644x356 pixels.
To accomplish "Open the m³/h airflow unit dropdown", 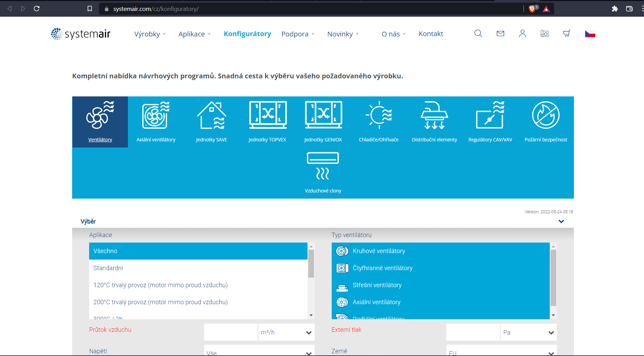I will pyautogui.click(x=286, y=332).
